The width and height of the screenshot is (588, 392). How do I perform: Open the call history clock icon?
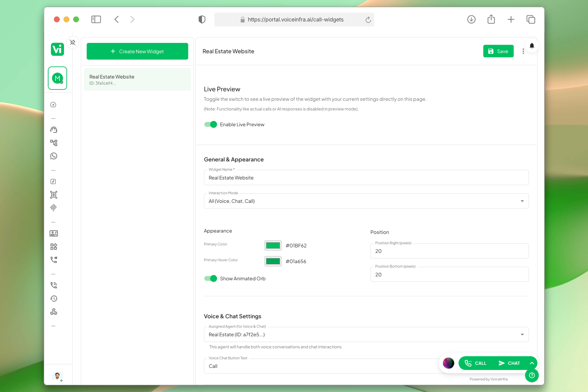(x=54, y=298)
